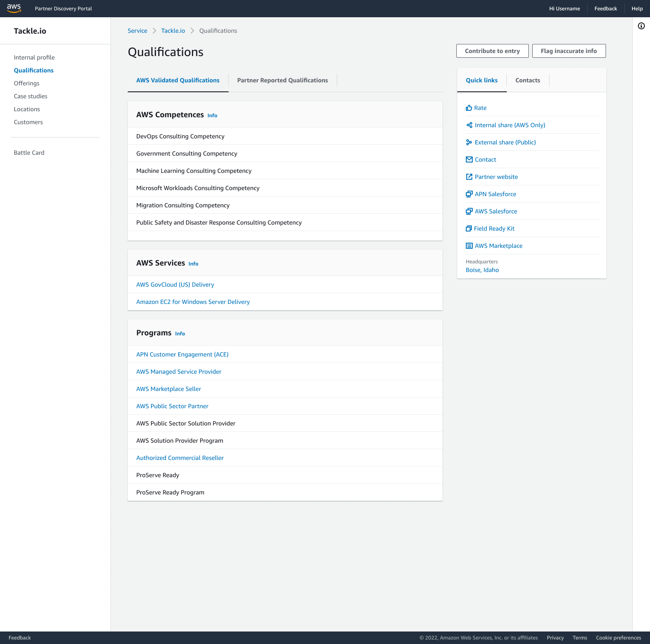This screenshot has width=650, height=644.
Task: Open Locations in the sidebar
Action: pyautogui.click(x=27, y=109)
